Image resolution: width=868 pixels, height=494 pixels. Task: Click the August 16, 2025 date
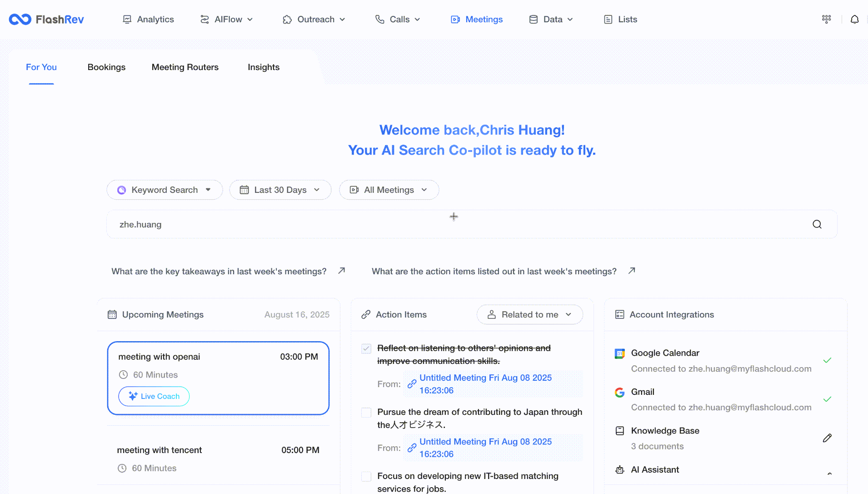(297, 314)
